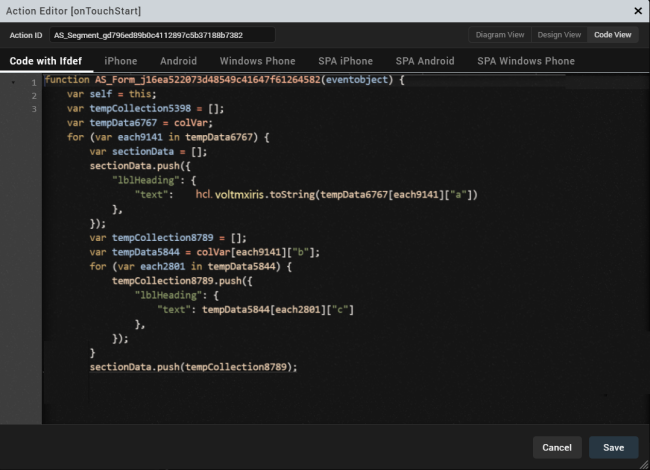The height and width of the screenshot is (470, 650).
Task: Place cursor on 'var self = this' line
Action: click(x=110, y=94)
